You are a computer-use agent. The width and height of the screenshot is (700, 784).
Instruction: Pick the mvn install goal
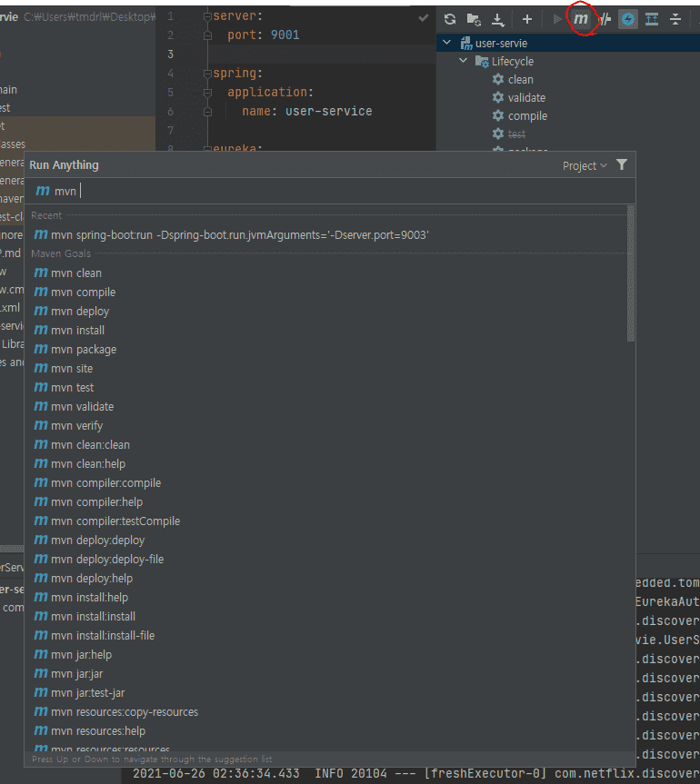77,330
